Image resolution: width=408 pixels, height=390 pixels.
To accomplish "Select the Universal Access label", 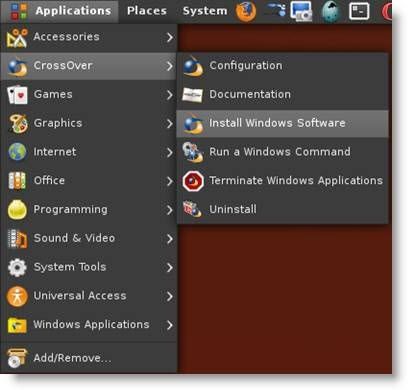I will click(80, 296).
